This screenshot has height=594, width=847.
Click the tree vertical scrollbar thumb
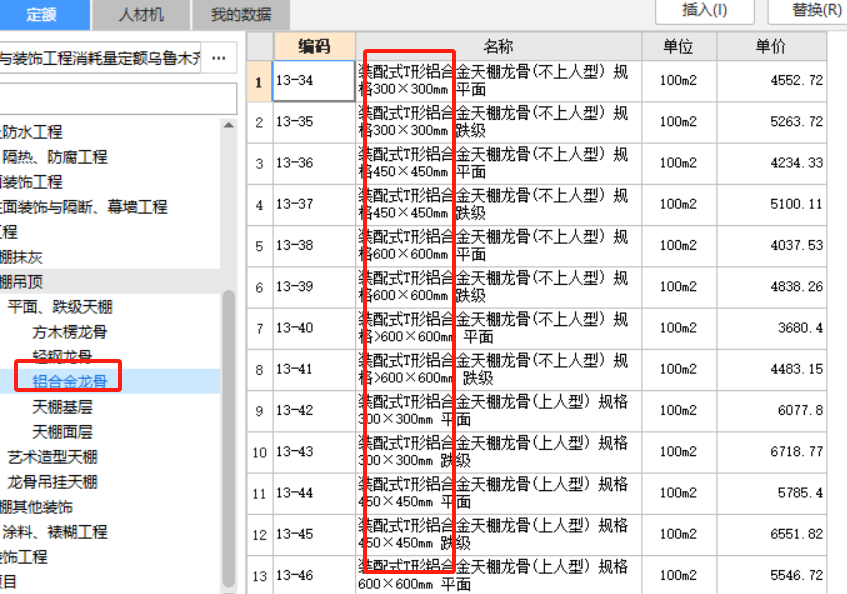(229, 438)
